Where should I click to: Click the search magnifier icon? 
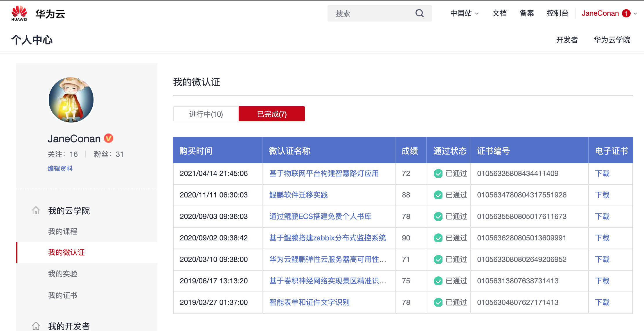[x=419, y=13]
